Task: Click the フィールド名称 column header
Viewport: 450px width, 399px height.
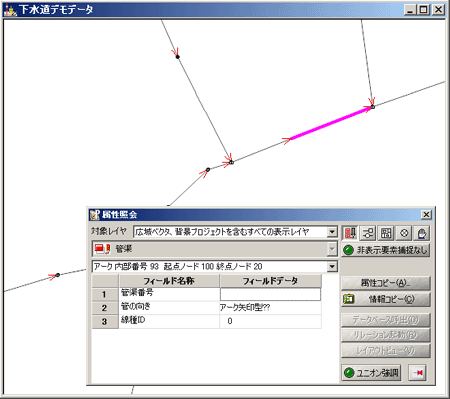Action: click(x=169, y=281)
